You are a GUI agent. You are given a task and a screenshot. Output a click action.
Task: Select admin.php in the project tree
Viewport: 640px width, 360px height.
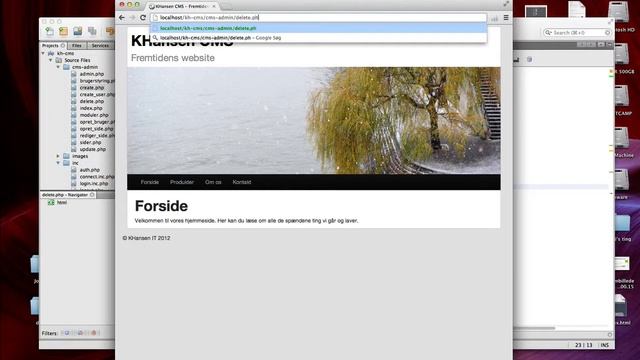(92, 74)
